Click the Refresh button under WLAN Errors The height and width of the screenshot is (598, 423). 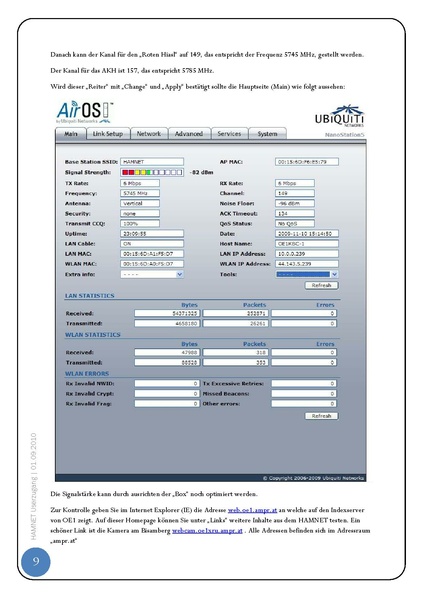322,416
